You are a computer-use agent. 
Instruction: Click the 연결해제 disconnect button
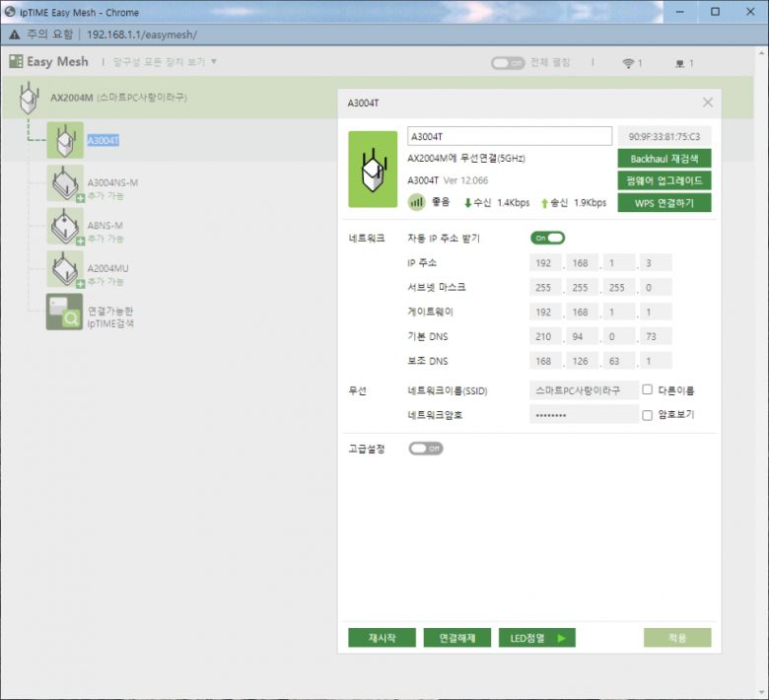(x=457, y=638)
